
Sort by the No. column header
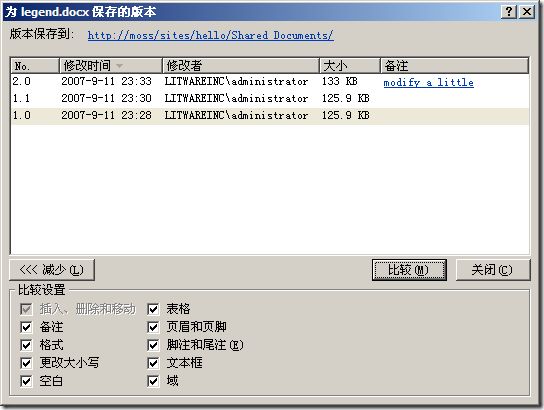[x=35, y=66]
